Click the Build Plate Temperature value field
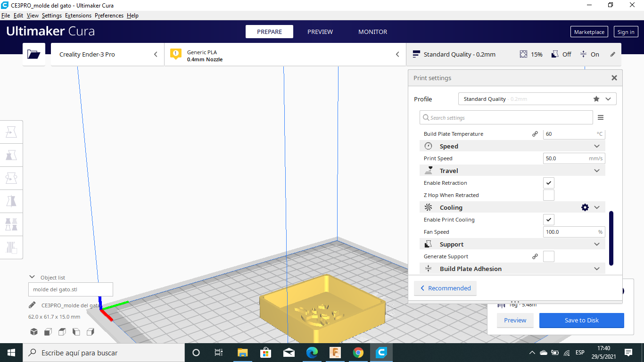Image resolution: width=644 pixels, height=362 pixels. [x=574, y=134]
